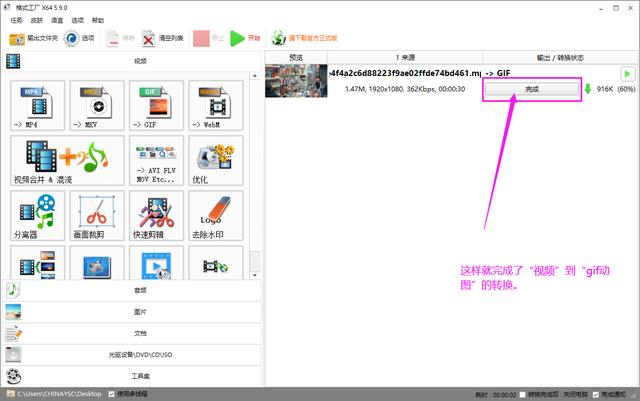Click the 移除 remove toolbar button
This screenshot has height=401, width=640.
coord(120,38)
